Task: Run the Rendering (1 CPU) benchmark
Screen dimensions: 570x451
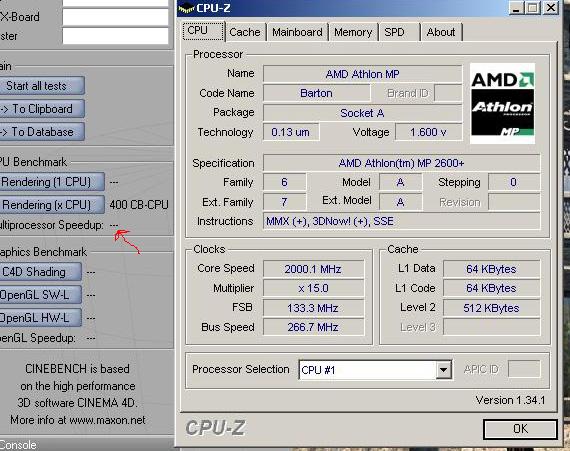Action: [x=52, y=182]
